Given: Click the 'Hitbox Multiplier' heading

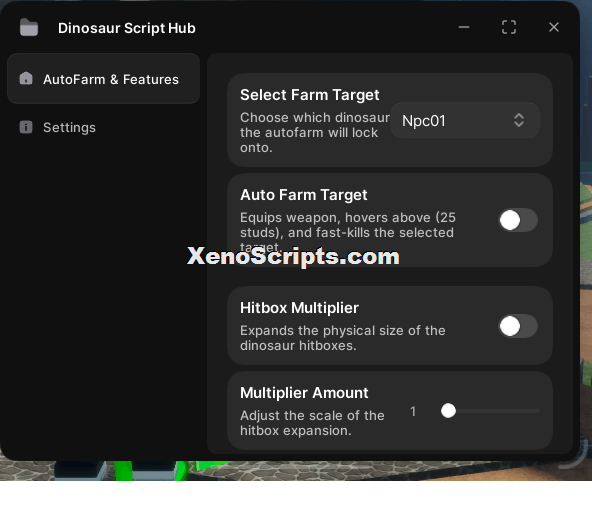Looking at the screenshot, I should [299, 308].
